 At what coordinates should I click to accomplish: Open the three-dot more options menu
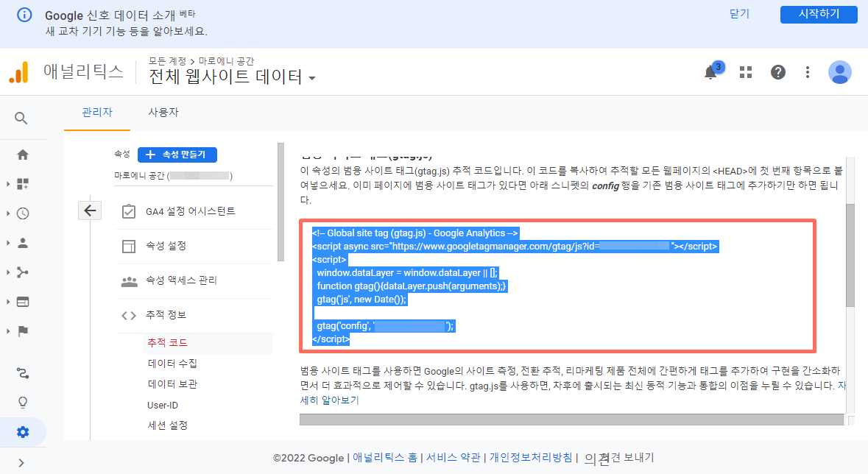[808, 73]
